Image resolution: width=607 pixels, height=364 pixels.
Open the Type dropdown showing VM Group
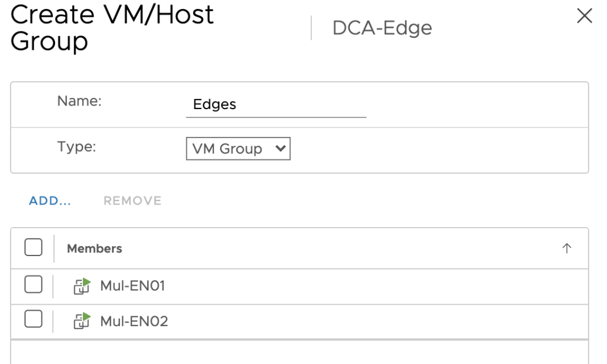(238, 148)
